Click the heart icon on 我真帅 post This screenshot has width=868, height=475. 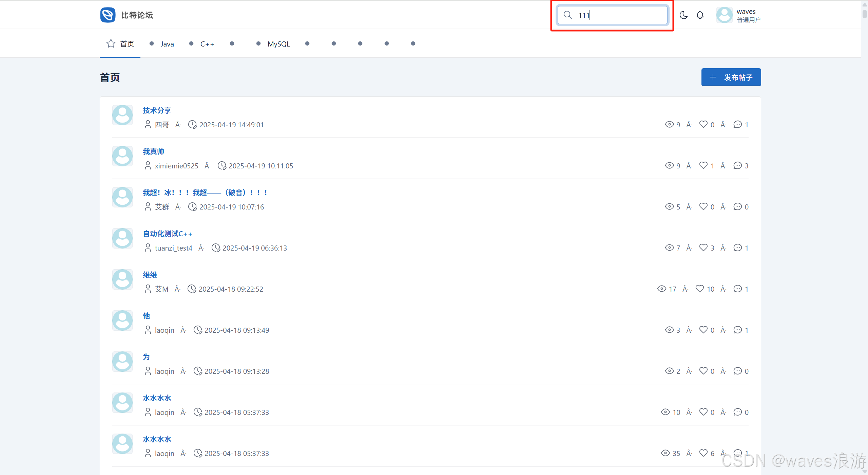click(x=703, y=165)
